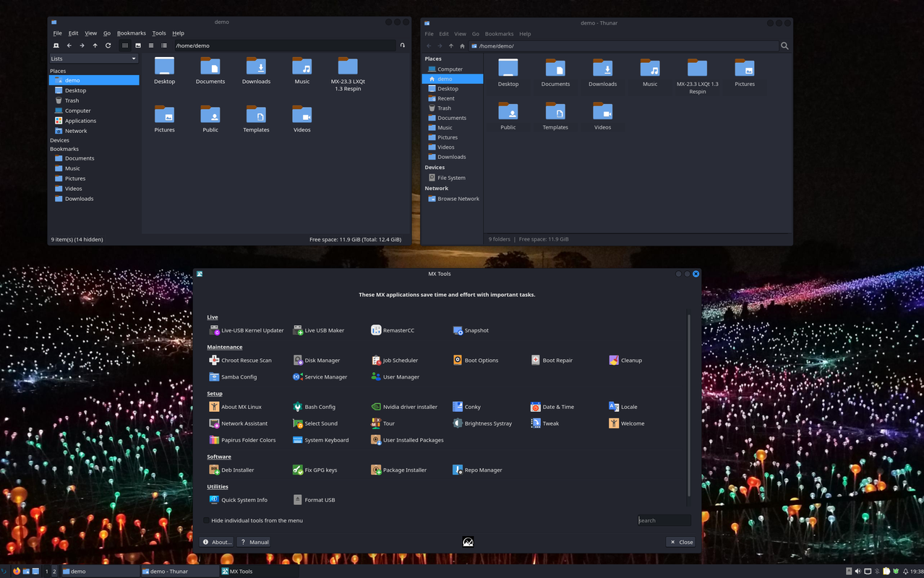924x578 pixels.
Task: Switch to detailed list view in demo window
Action: (164, 46)
